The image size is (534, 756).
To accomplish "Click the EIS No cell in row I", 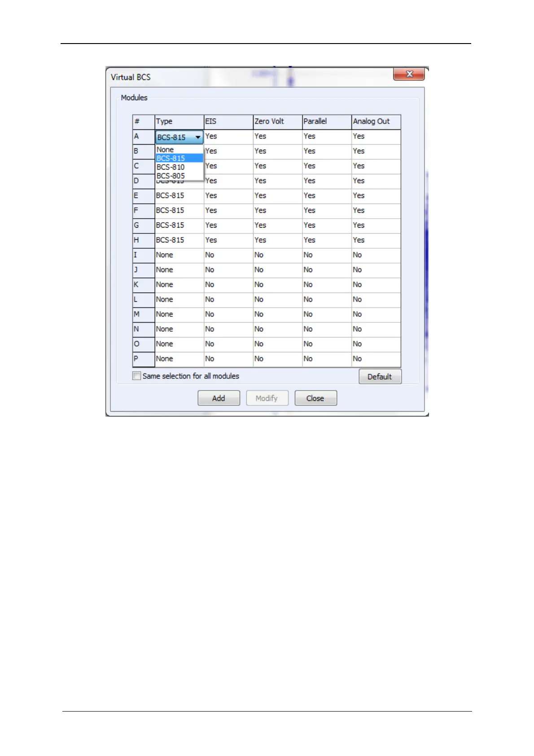I will (229, 255).
